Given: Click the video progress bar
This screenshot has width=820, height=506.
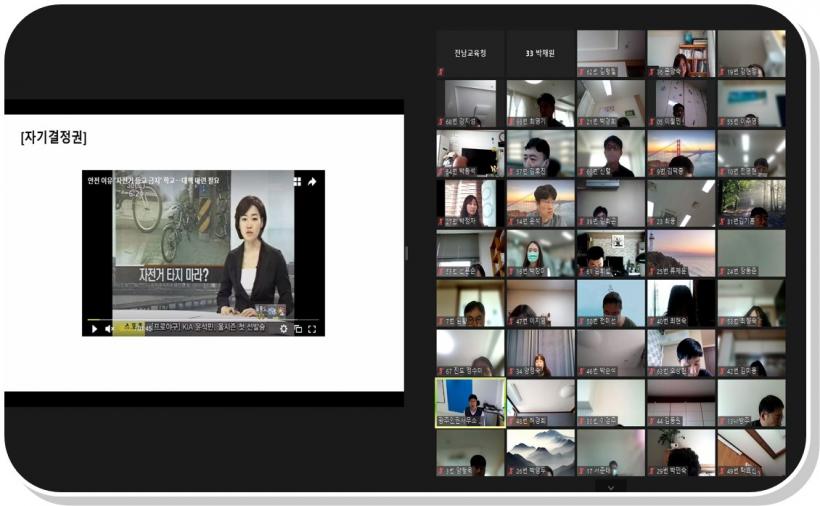Looking at the screenshot, I should 200,320.
